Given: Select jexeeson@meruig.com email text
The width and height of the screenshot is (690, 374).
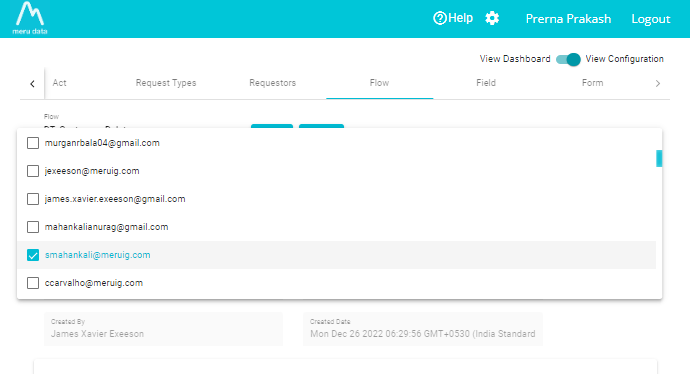Looking at the screenshot, I should 92,171.
